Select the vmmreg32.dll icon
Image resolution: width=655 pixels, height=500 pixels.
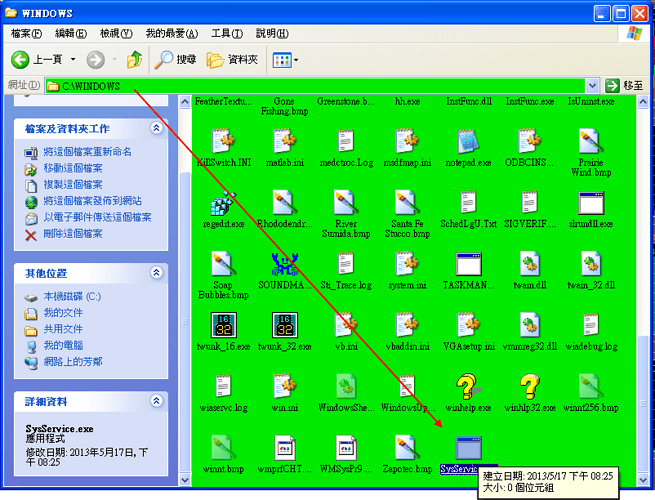click(530, 325)
